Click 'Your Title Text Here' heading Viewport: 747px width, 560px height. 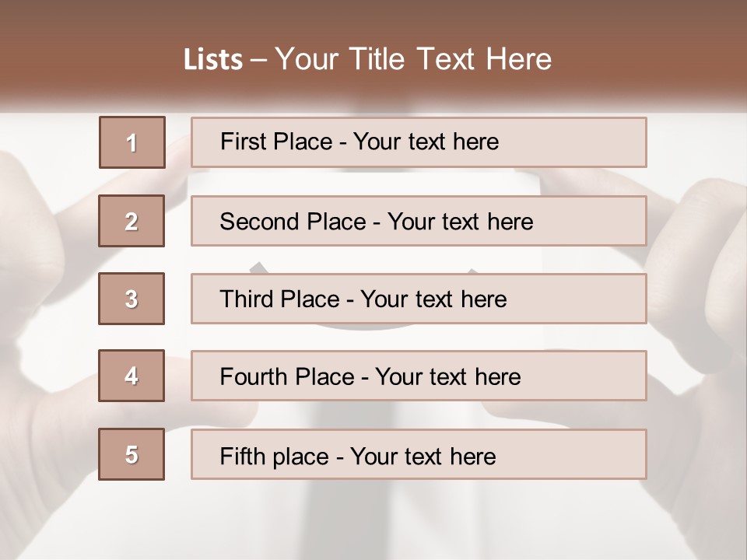click(x=413, y=59)
